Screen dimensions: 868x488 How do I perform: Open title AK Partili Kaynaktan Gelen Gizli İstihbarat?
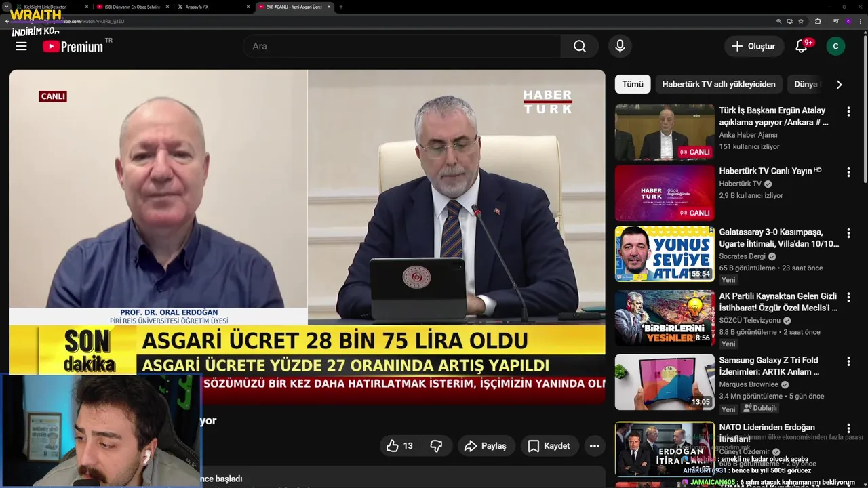tap(778, 302)
